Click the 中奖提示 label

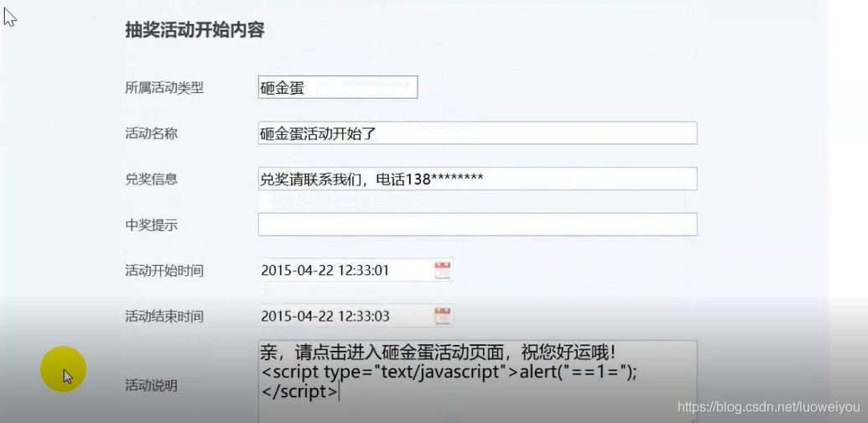click(x=151, y=225)
